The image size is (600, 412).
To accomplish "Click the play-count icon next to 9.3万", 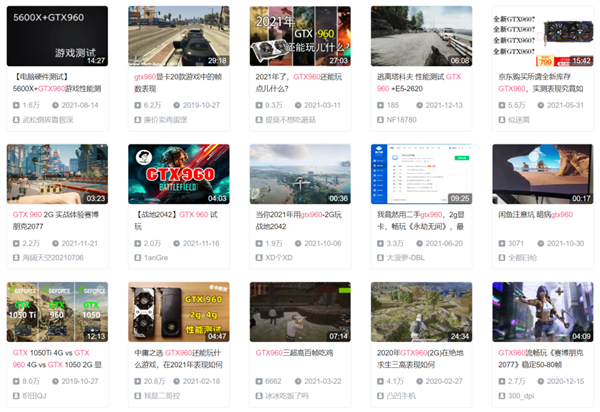I will pos(259,105).
